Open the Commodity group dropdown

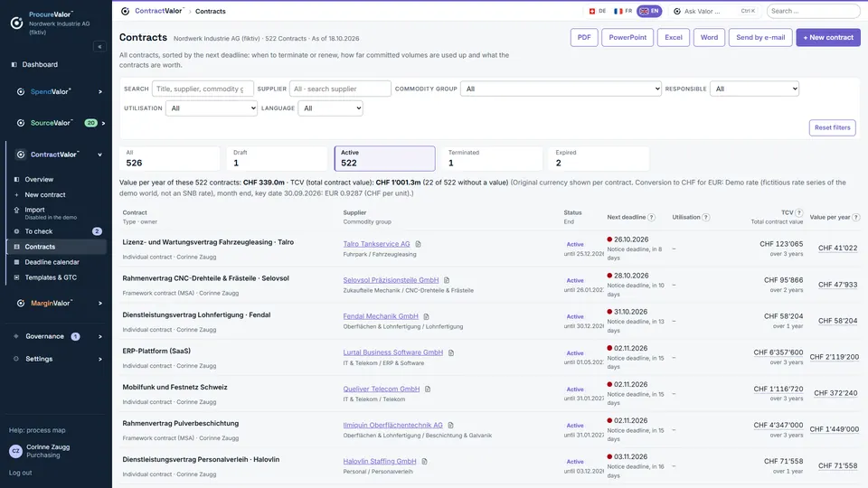coord(561,89)
